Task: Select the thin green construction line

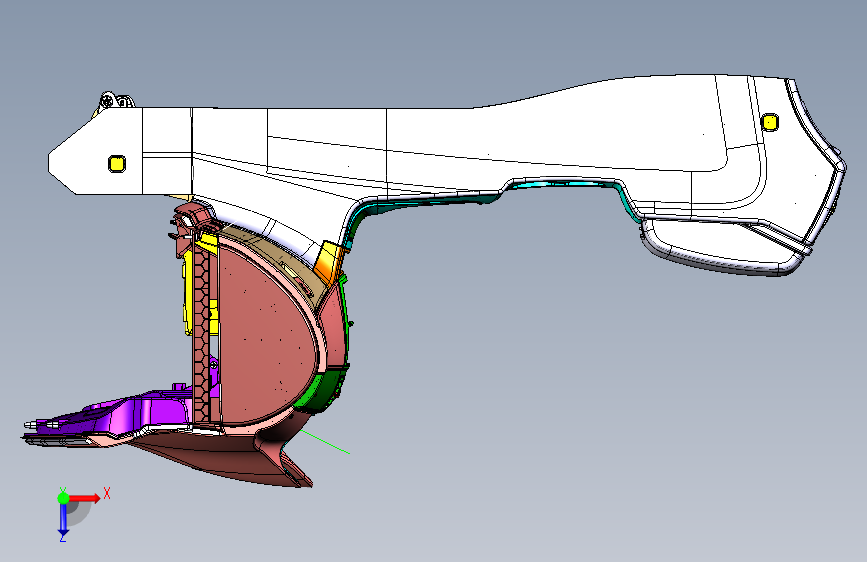Action: (326, 442)
